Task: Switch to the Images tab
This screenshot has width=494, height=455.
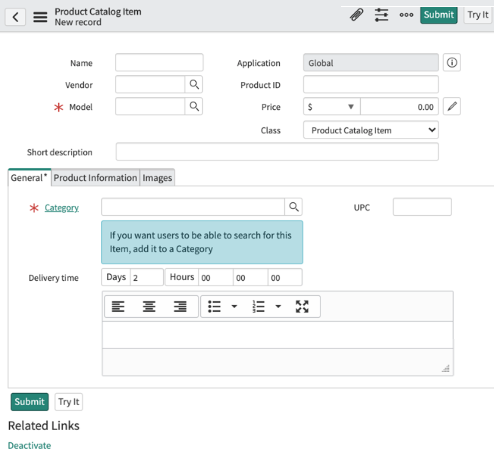Action: 157,178
